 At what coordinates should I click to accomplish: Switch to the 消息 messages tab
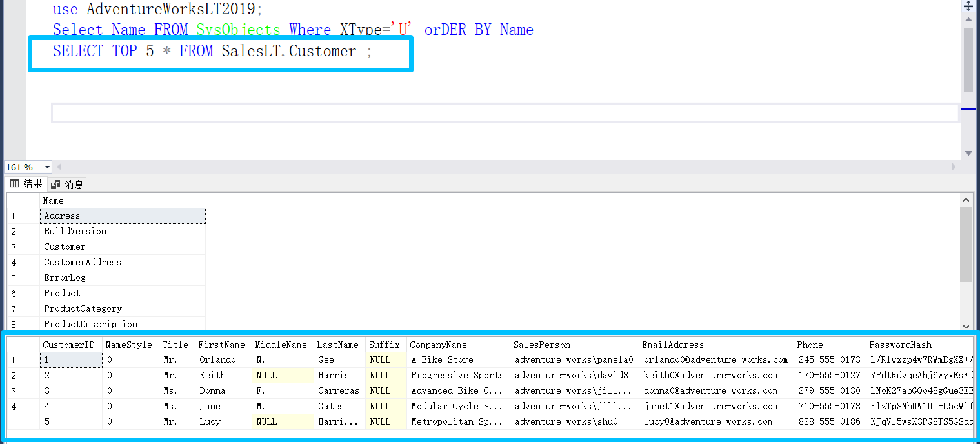[x=67, y=185]
